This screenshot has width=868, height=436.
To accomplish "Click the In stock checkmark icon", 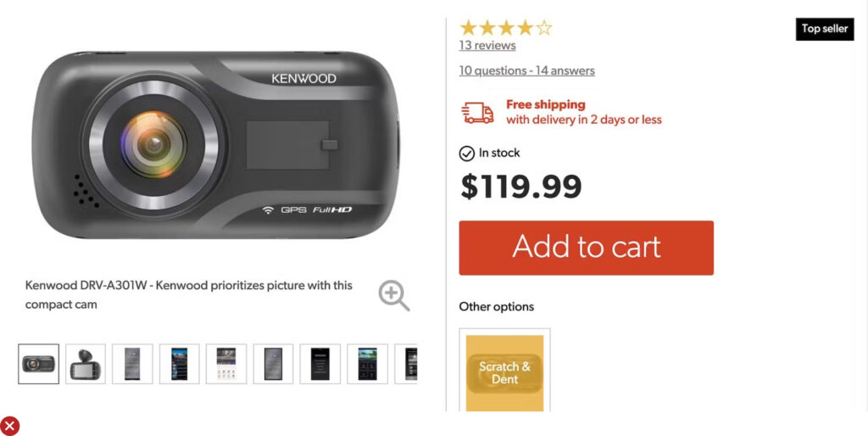I will (466, 154).
